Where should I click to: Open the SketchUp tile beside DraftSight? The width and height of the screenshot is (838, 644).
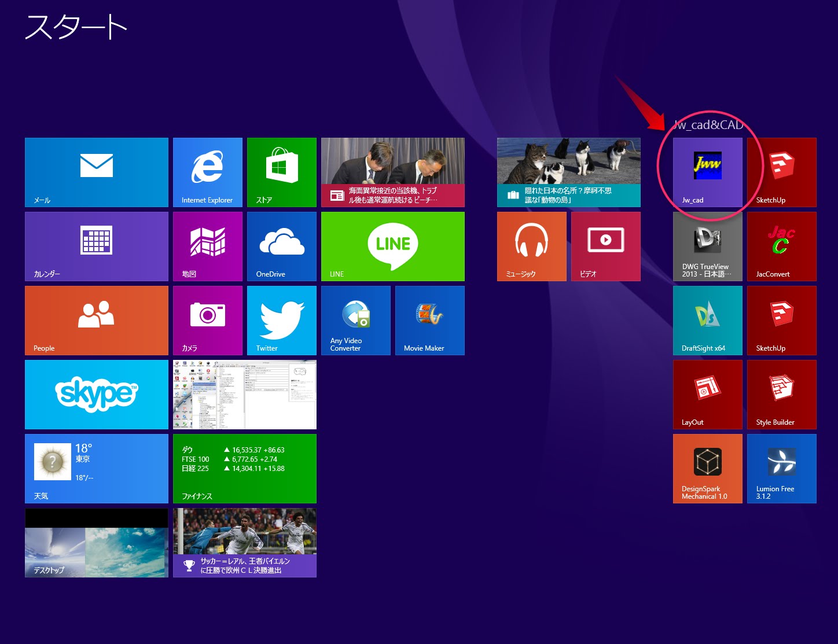tap(782, 321)
